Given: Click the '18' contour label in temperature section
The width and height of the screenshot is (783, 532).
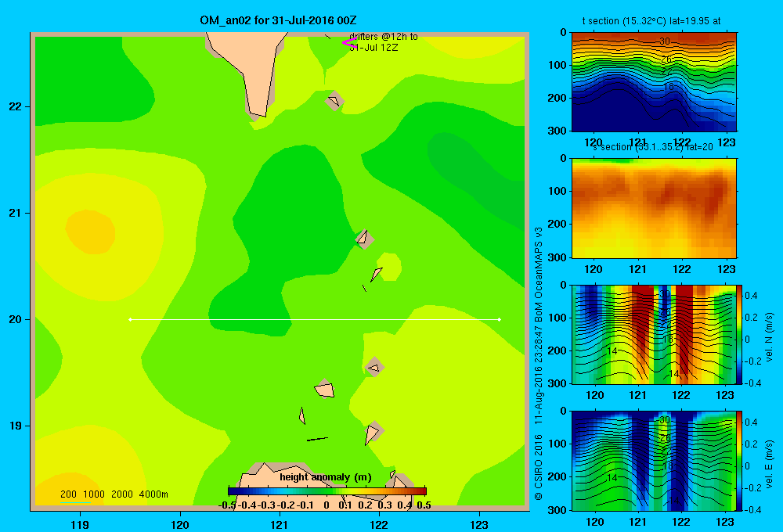Looking at the screenshot, I should 669,86.
